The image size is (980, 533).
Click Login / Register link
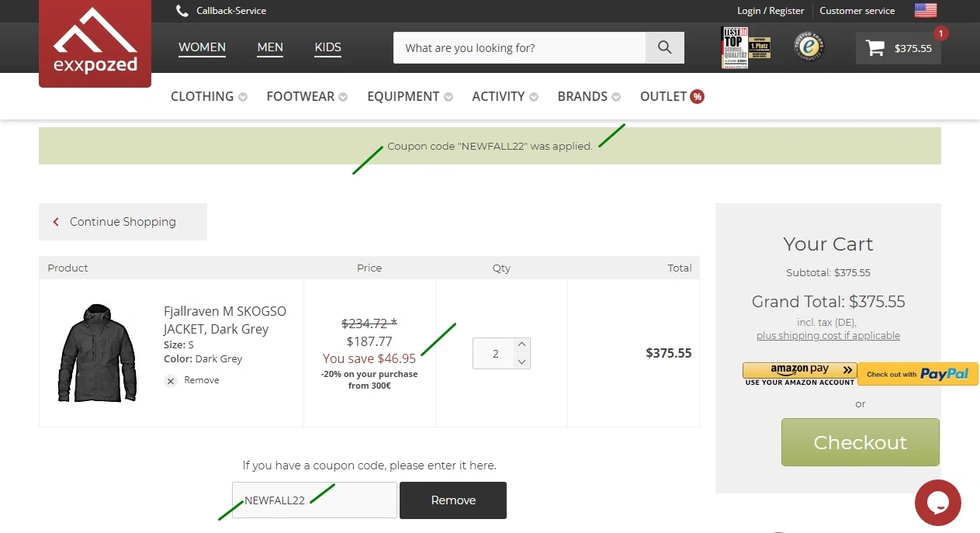(770, 11)
